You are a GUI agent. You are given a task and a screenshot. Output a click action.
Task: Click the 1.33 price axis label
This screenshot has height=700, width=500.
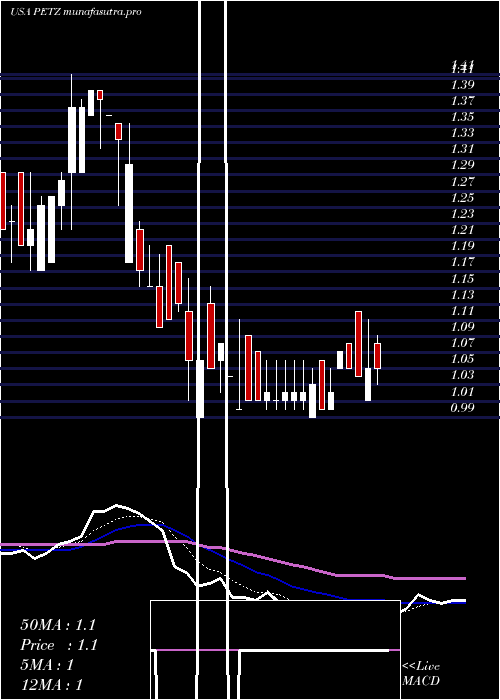point(462,133)
